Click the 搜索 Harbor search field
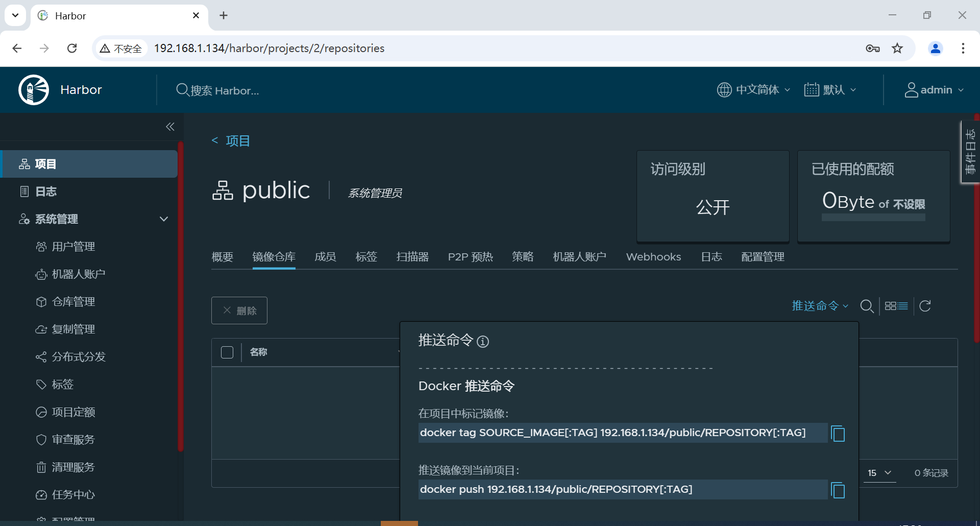 point(225,90)
